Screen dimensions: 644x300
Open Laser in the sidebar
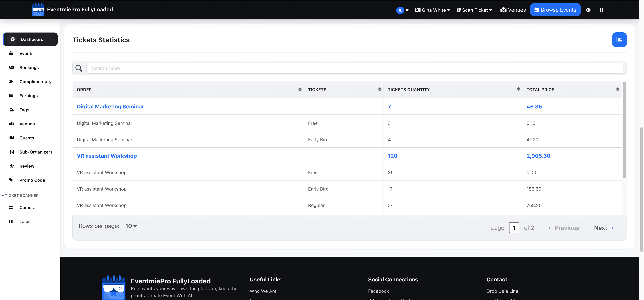(25, 222)
